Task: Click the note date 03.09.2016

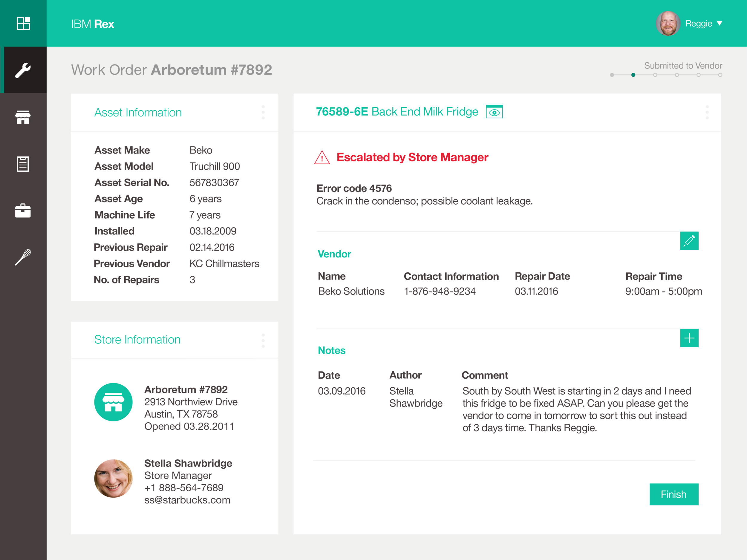Action: click(342, 391)
